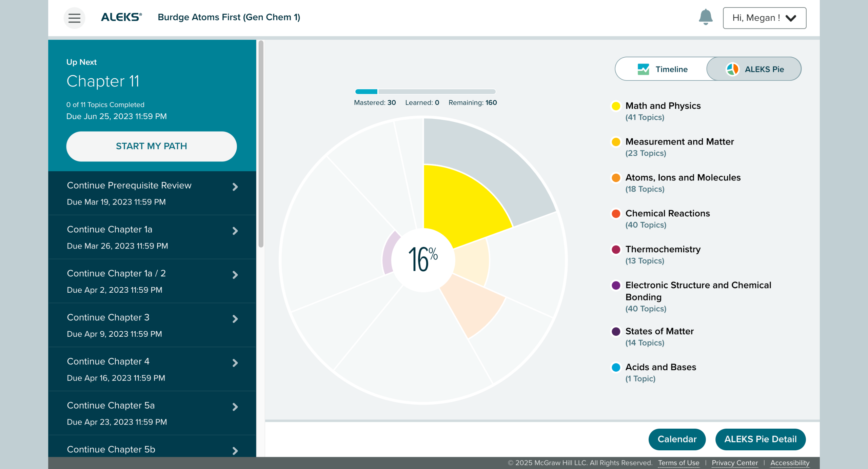Select the Thermochemistry legend dot

coord(616,250)
